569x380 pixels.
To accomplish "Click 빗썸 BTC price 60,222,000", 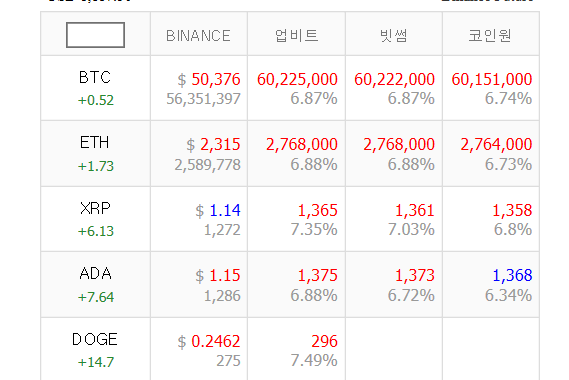I will point(394,79).
